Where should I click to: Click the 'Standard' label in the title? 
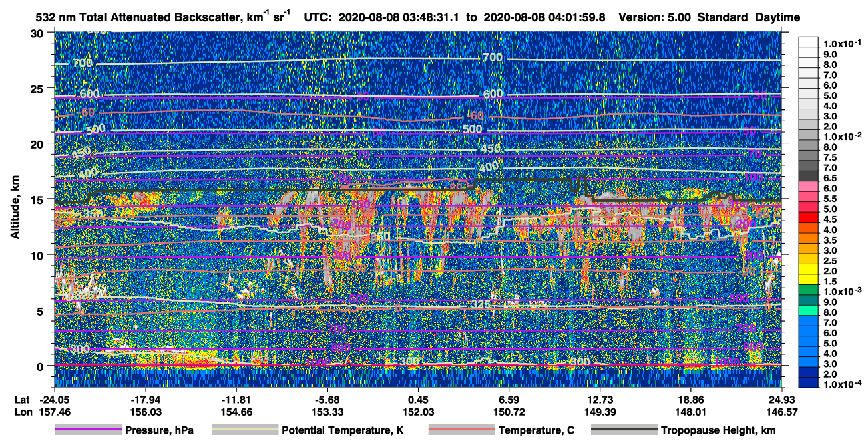pos(724,18)
